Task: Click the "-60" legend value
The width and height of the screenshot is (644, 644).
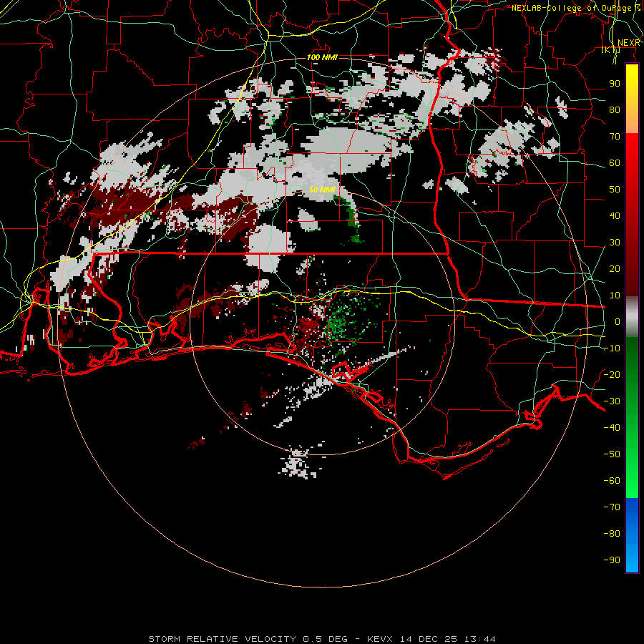Action: [612, 481]
